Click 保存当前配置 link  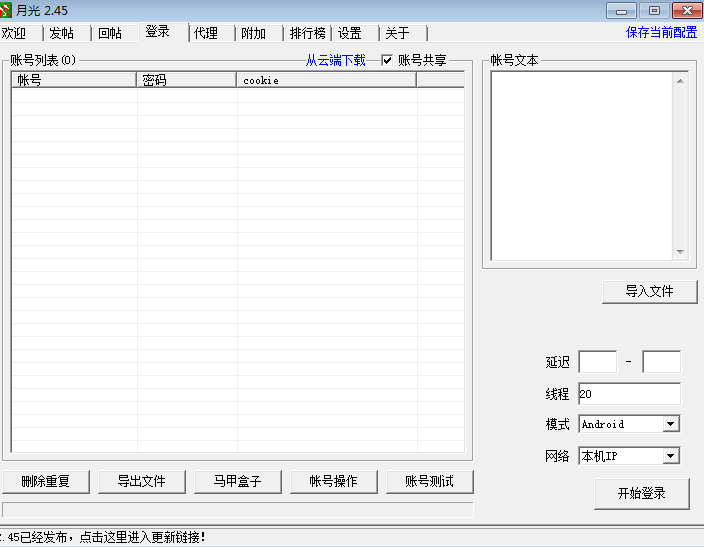(662, 32)
